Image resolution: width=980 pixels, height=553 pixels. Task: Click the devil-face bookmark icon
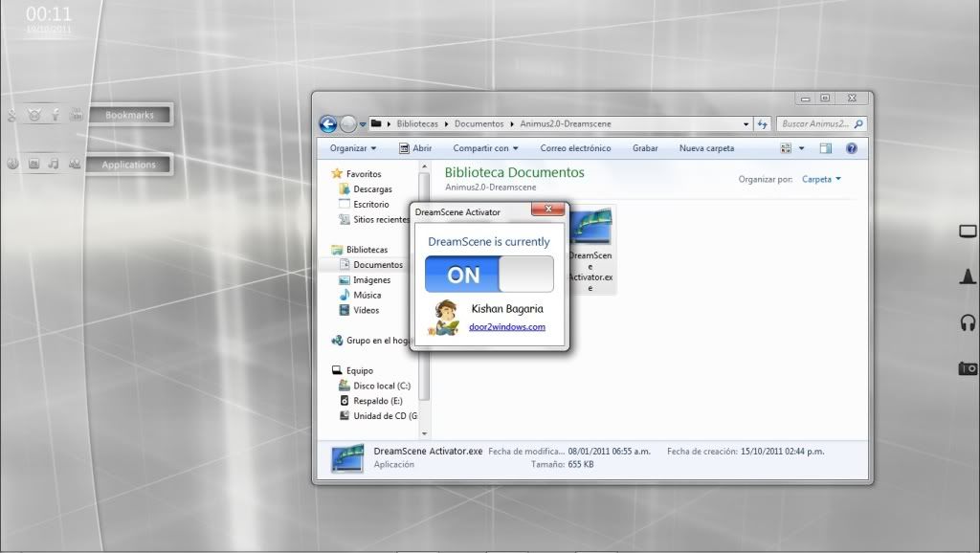click(x=34, y=115)
